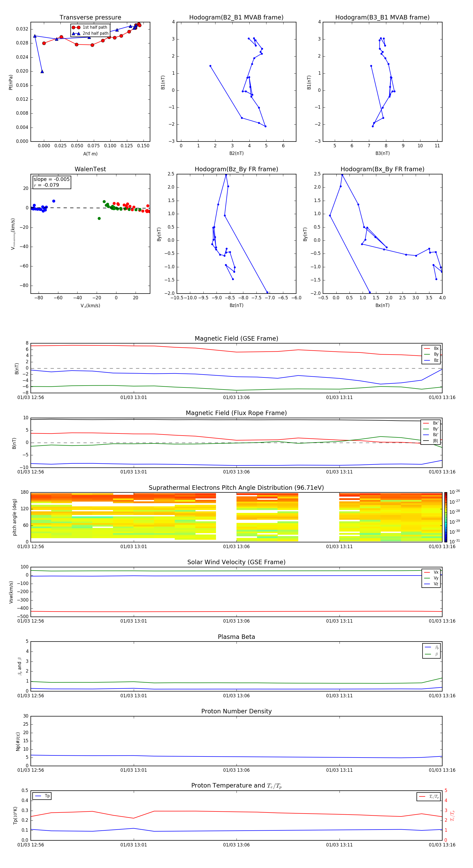Click the Te/Tp legend box
This screenshot has width=473, height=868.
click(429, 796)
